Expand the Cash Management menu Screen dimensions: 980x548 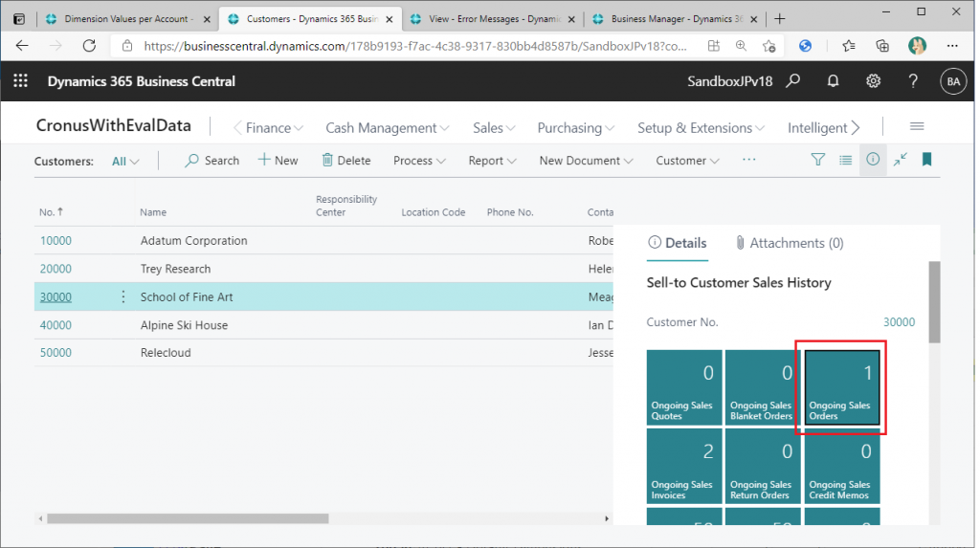(388, 128)
